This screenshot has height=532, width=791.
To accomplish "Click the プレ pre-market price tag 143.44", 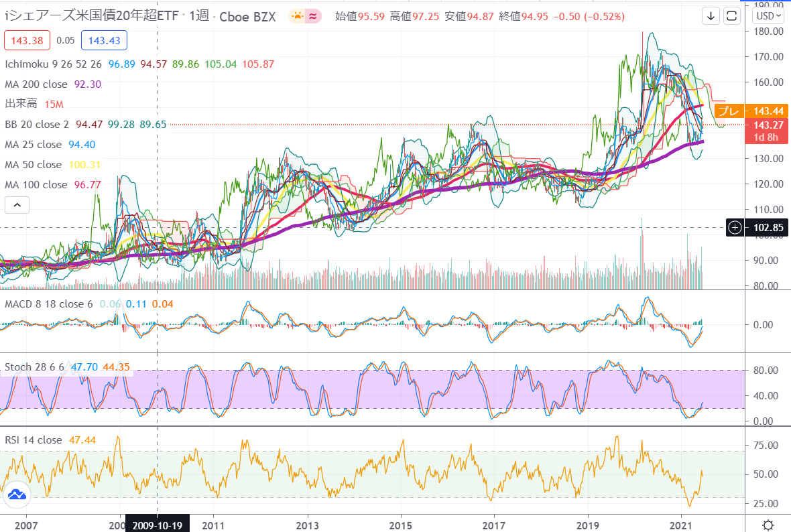I will click(751, 111).
